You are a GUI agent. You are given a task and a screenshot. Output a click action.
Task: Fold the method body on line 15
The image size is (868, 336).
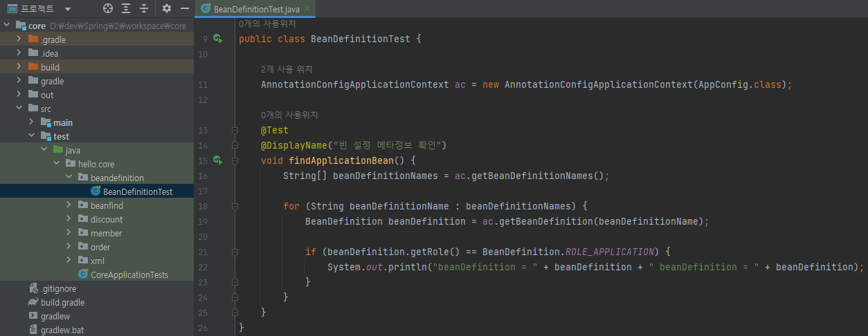pyautogui.click(x=235, y=160)
